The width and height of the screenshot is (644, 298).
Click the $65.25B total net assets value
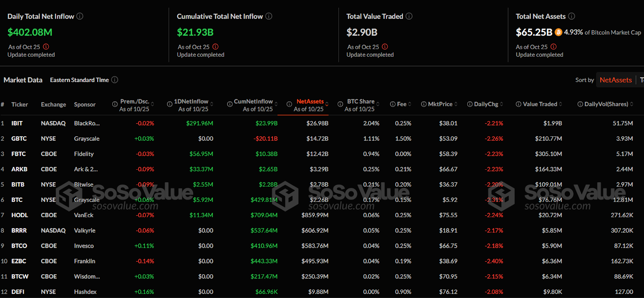[534, 32]
